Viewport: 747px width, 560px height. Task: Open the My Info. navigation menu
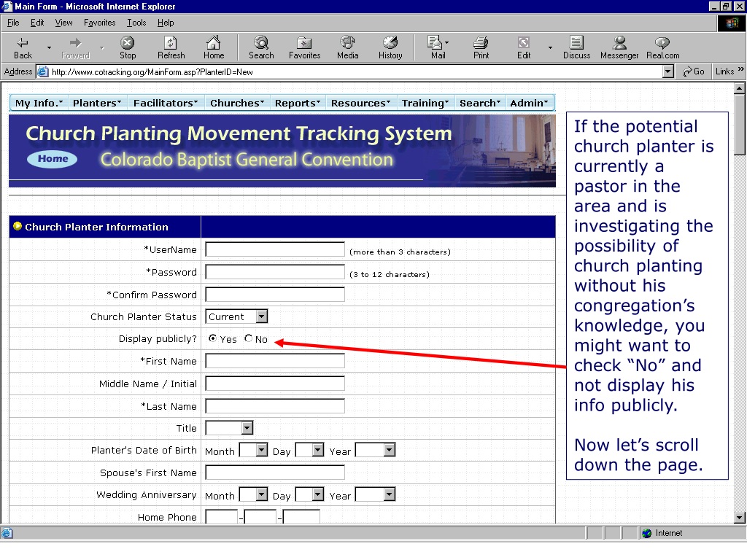pyautogui.click(x=39, y=103)
